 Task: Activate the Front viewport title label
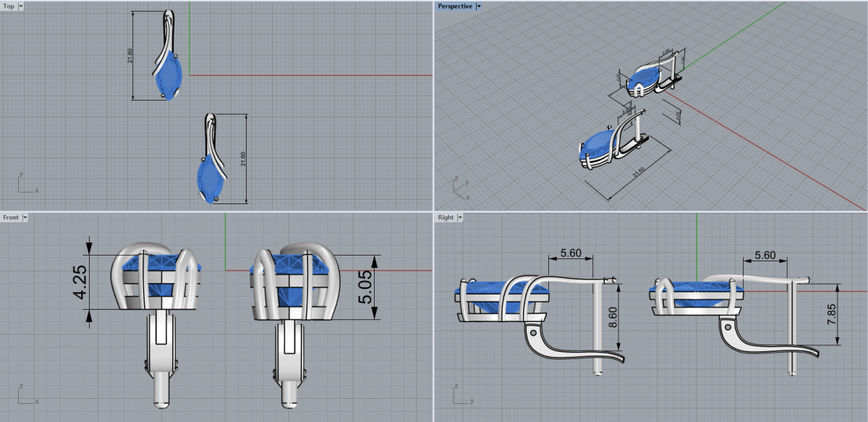pyautogui.click(x=11, y=217)
